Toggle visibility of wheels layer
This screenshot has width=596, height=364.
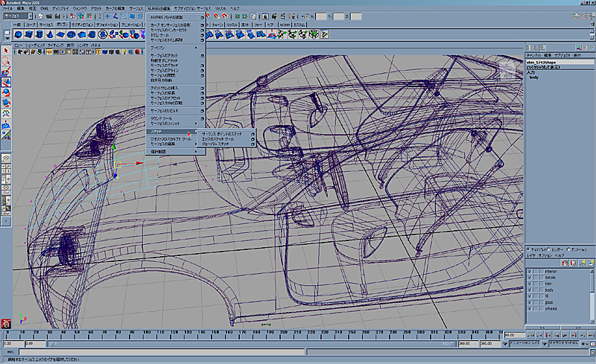click(530, 307)
